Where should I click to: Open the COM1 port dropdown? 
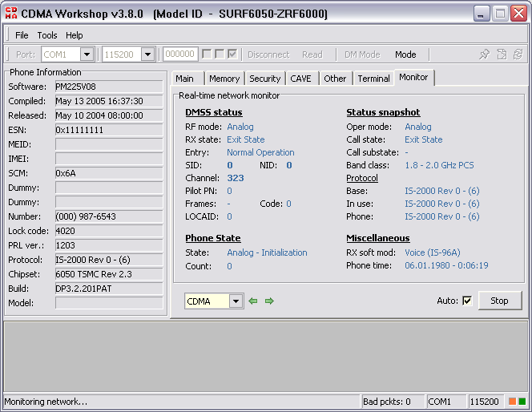pos(87,55)
